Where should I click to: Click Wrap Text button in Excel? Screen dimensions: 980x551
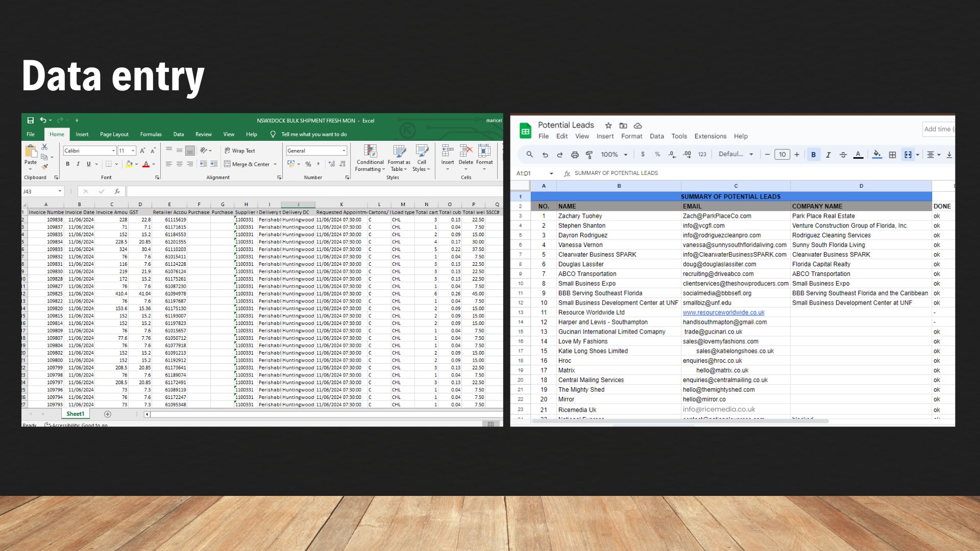coord(240,151)
